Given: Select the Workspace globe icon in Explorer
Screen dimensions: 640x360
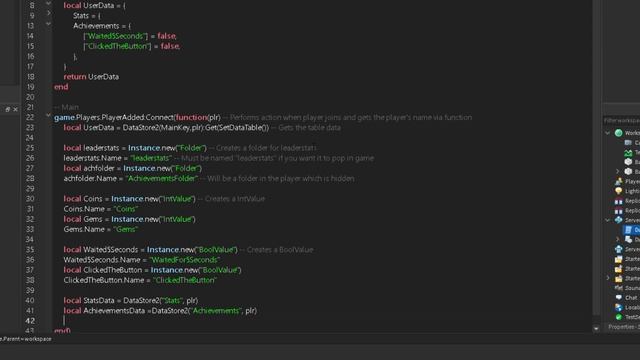Looking at the screenshot, I should click(x=619, y=133).
